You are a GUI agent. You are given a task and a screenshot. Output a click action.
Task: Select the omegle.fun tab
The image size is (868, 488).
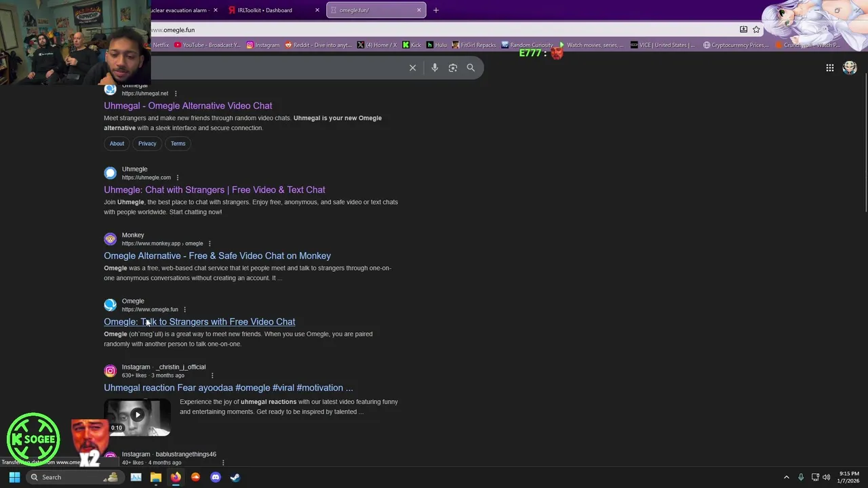click(x=376, y=10)
